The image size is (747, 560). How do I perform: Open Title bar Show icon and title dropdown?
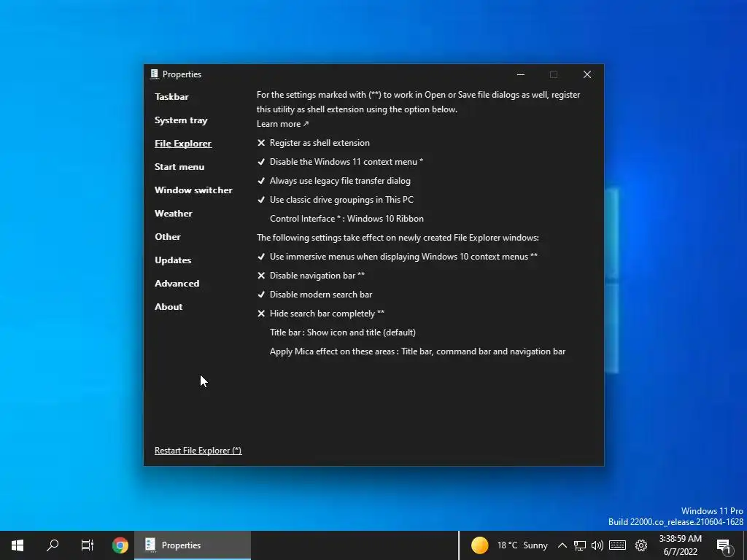[x=343, y=332]
